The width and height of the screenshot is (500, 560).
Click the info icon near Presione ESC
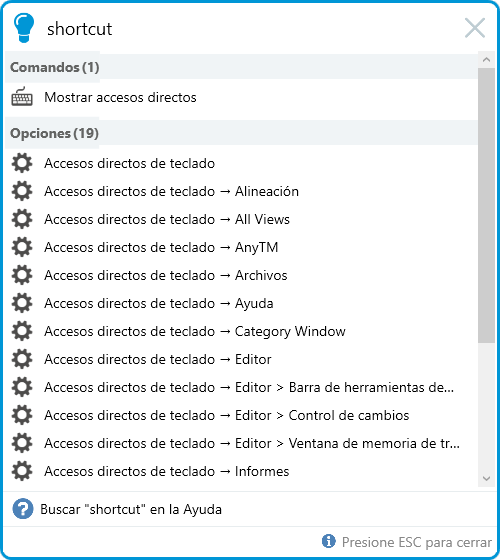coord(329,541)
